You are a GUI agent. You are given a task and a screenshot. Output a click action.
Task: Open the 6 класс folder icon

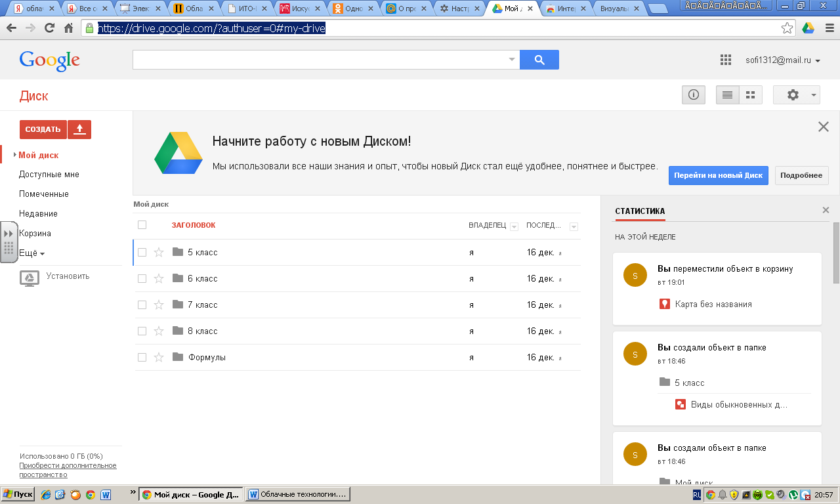177,278
